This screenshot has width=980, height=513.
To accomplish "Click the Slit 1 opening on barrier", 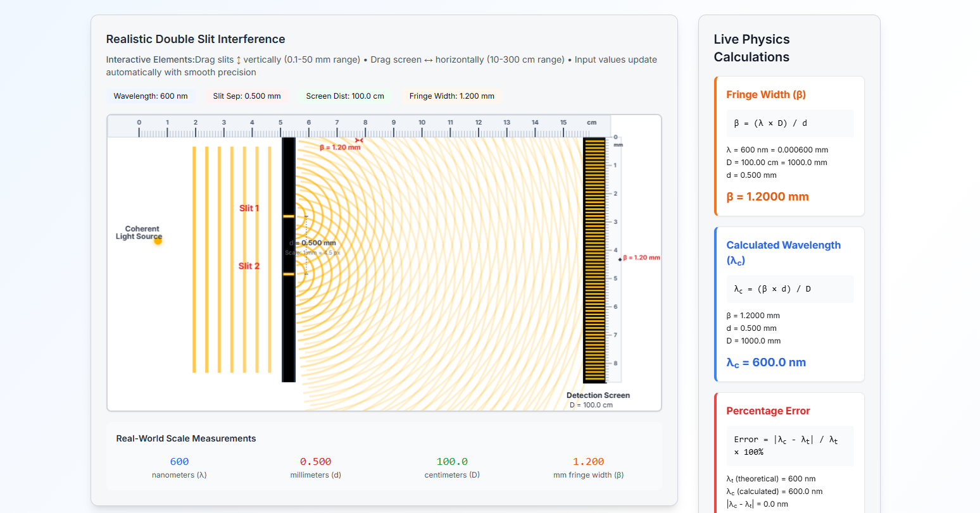I will 289,216.
